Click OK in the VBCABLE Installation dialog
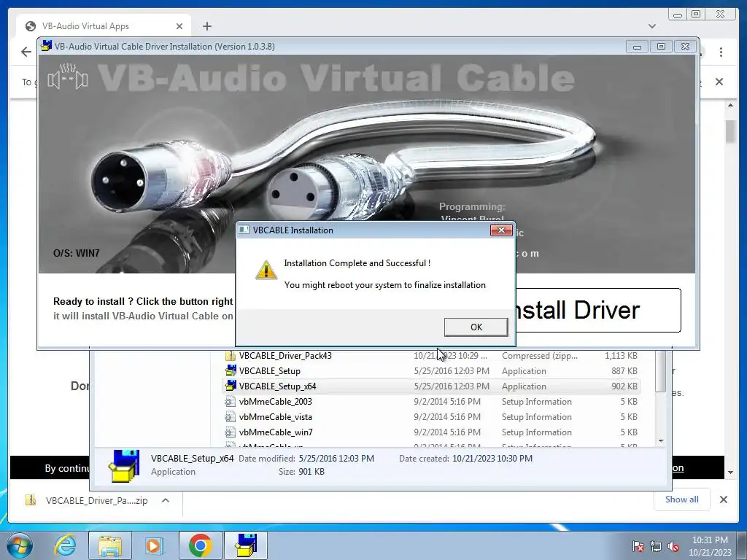747x560 pixels. click(476, 327)
